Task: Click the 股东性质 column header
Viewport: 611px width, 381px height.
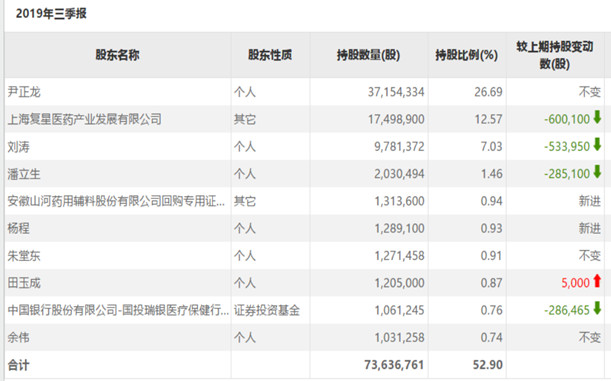Action: 270,55
